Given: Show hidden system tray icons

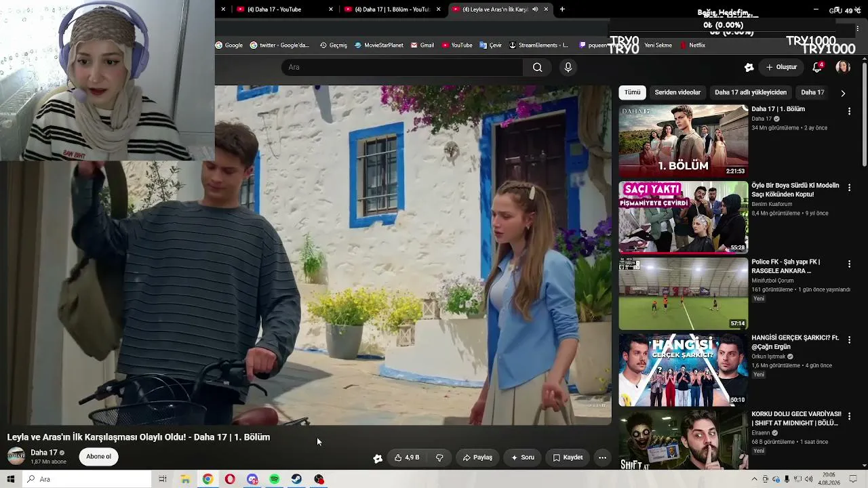Looking at the screenshot, I should click(755, 479).
